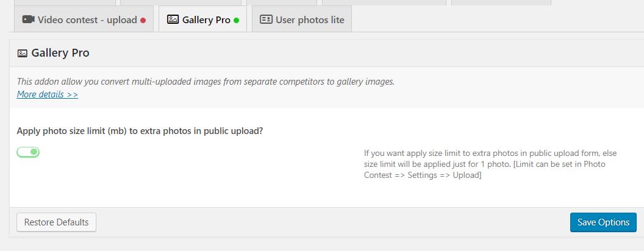
Task: Follow the More details >> link
Action: [47, 94]
